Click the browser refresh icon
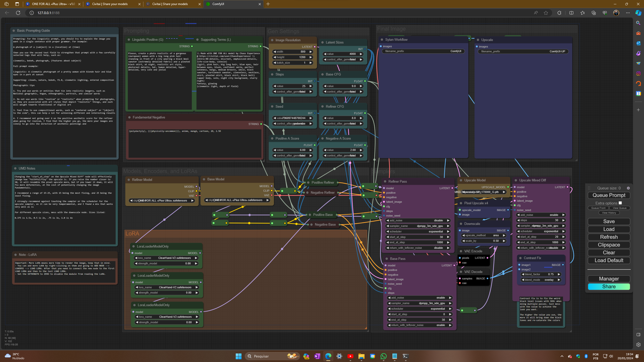Image resolution: width=644 pixels, height=362 pixels. (18, 13)
